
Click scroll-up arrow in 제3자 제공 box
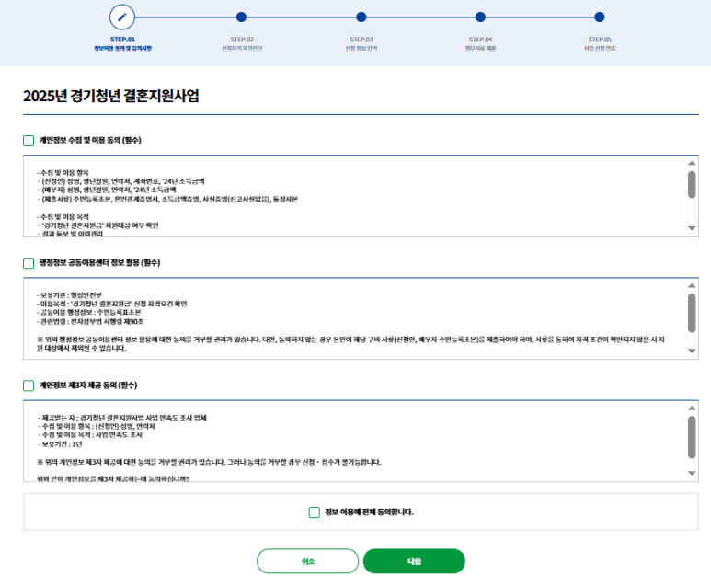point(692,408)
